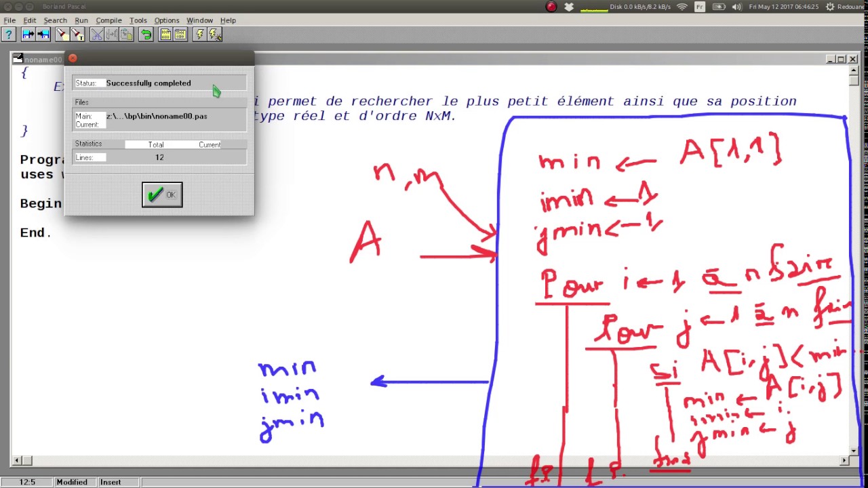Place cursor on the "Begin" code line
The image size is (868, 488).
click(41, 203)
